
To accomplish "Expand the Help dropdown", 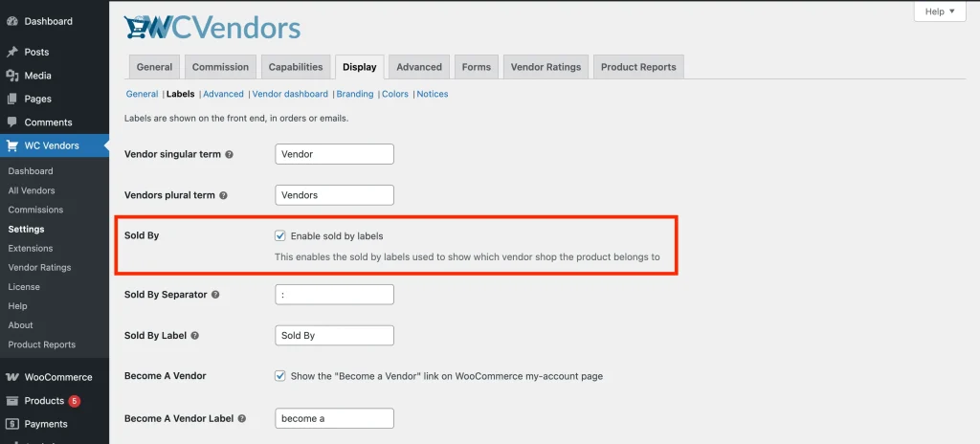I will click(x=940, y=11).
